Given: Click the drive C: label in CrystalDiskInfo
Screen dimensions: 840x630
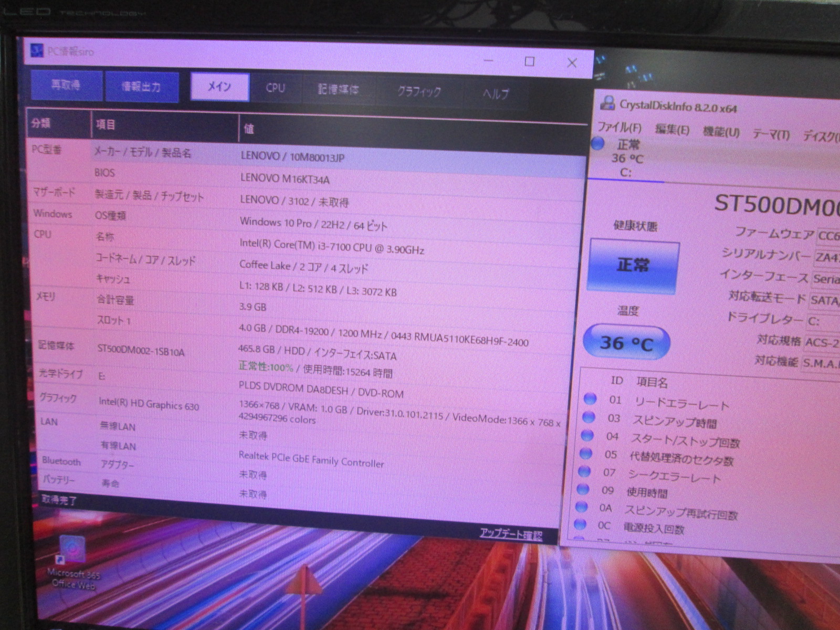Looking at the screenshot, I should click(626, 172).
